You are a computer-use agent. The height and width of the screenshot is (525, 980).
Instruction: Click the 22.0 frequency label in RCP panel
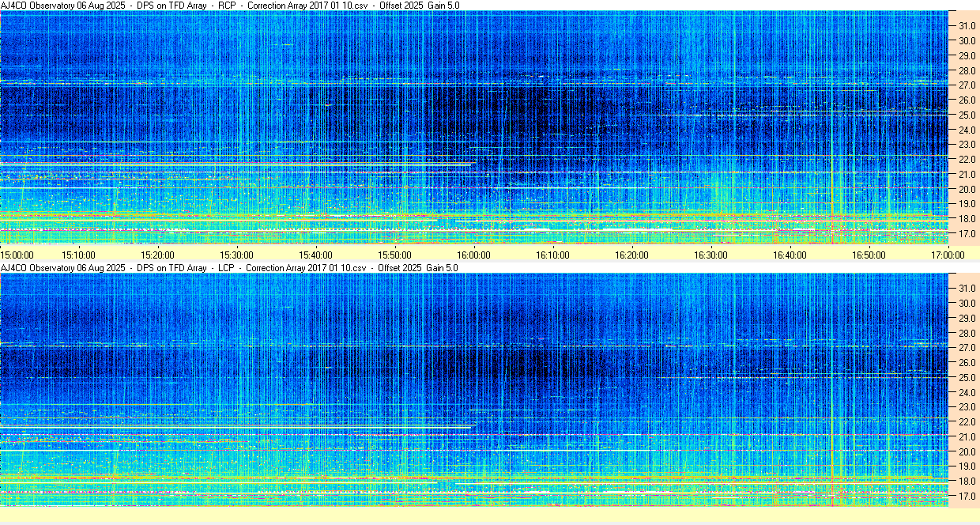967,159
